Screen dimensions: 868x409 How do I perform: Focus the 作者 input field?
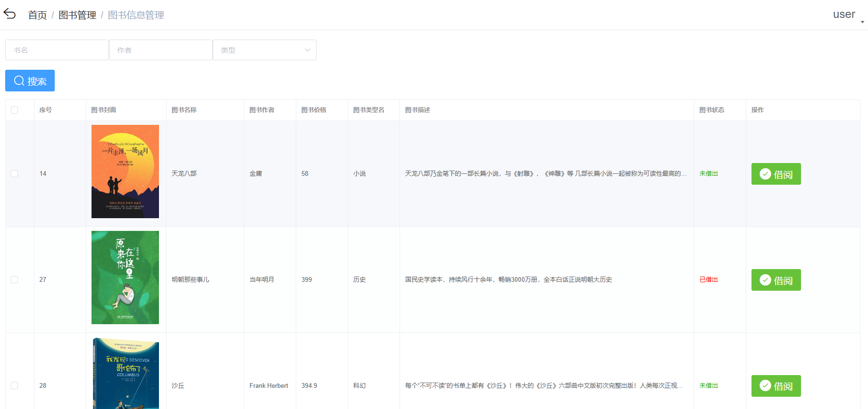[x=161, y=50]
